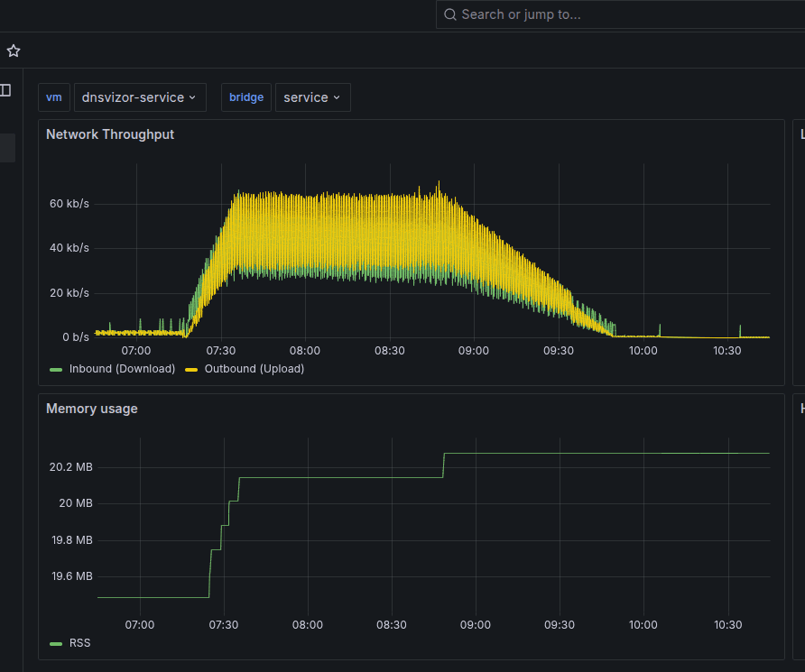Toggle Inbound (Download) series in legend

122,369
